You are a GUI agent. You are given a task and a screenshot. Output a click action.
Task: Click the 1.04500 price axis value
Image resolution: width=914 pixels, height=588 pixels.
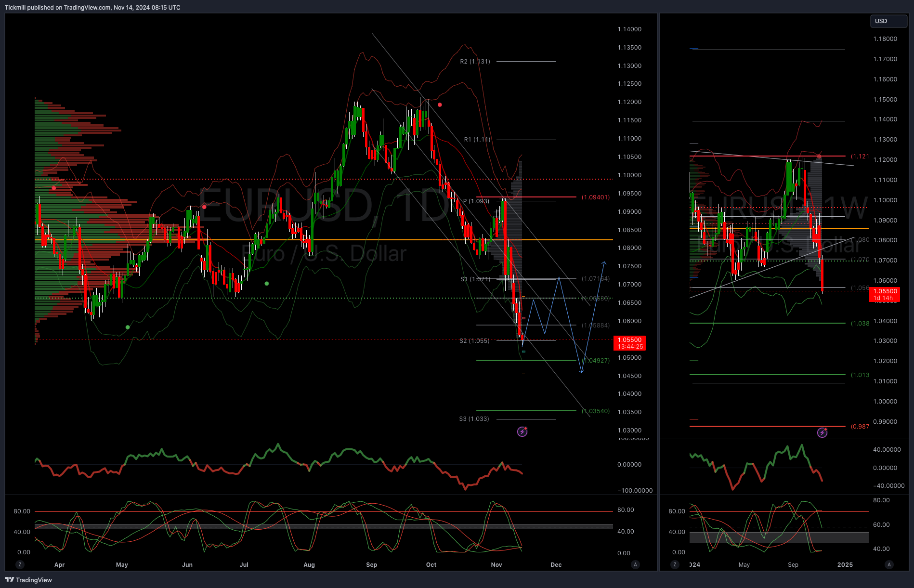[629, 376]
